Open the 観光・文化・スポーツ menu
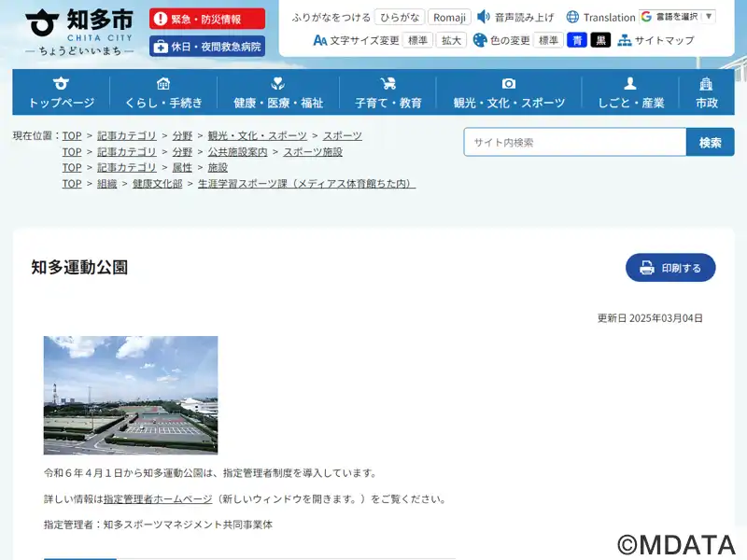 (509, 92)
